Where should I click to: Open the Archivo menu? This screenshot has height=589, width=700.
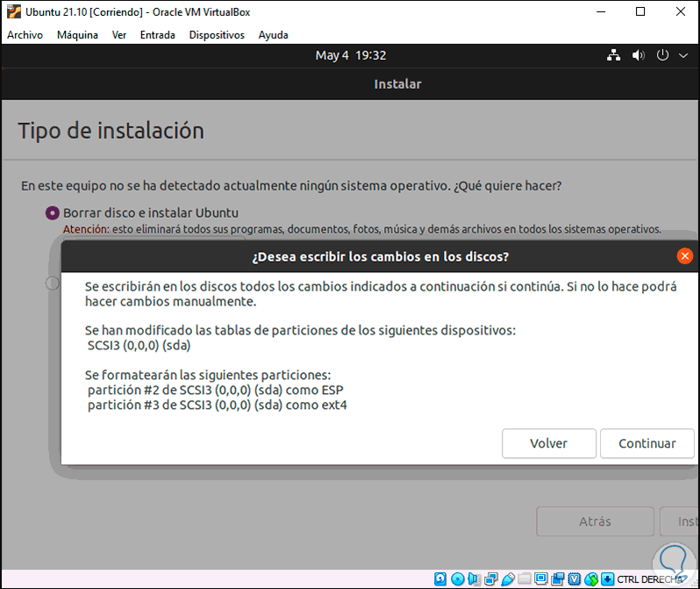pos(25,35)
